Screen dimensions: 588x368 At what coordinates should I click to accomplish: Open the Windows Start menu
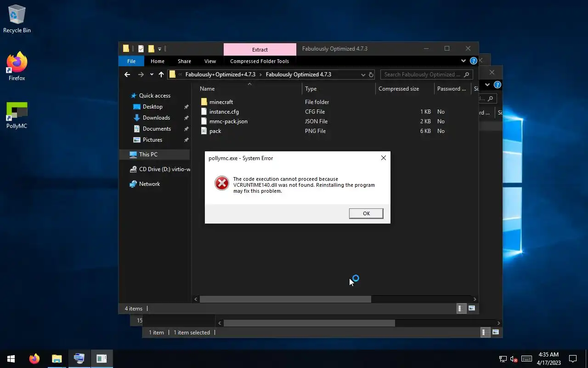[x=11, y=359]
